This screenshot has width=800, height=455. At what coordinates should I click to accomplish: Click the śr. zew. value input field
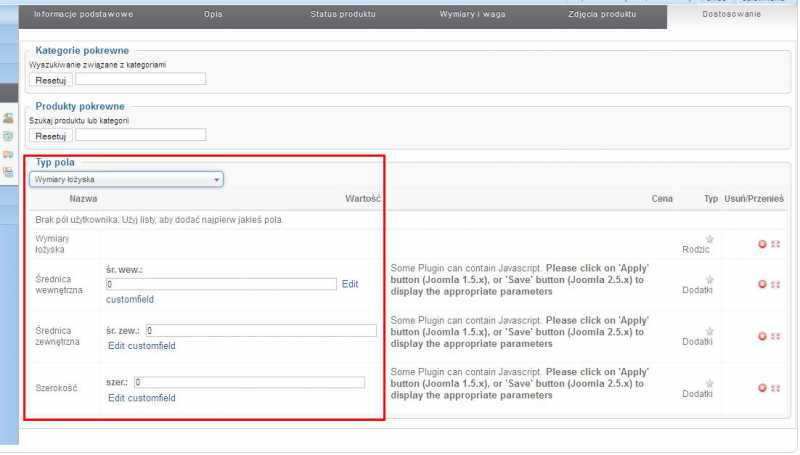(x=261, y=330)
